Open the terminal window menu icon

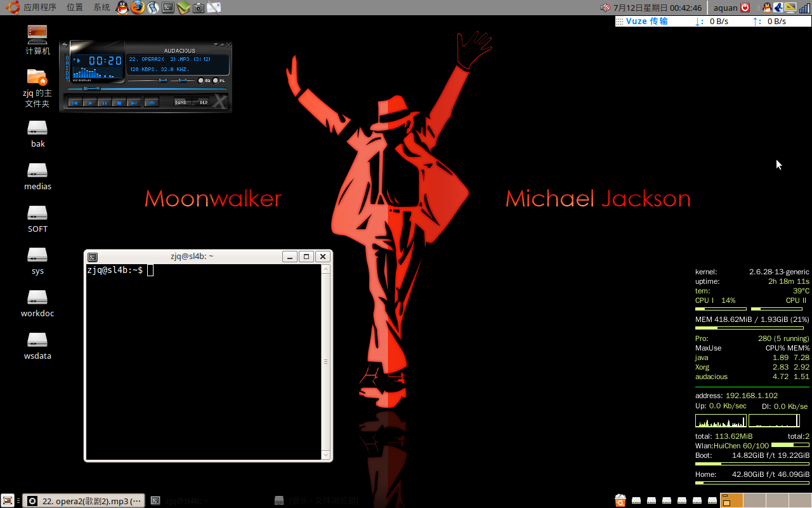93,257
